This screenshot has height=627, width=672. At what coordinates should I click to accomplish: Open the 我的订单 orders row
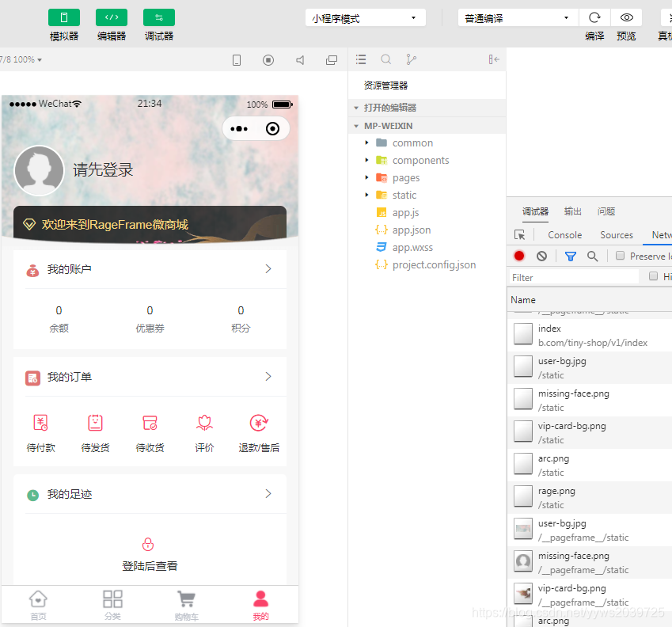(x=150, y=377)
